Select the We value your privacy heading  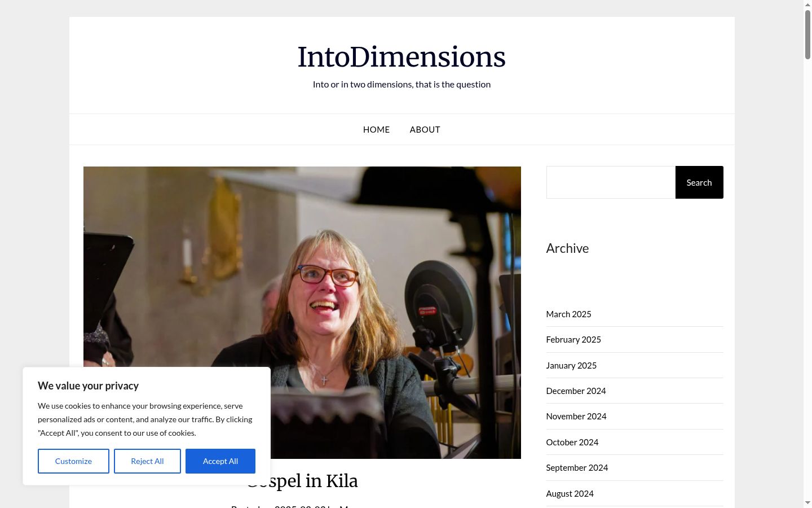coord(88,386)
